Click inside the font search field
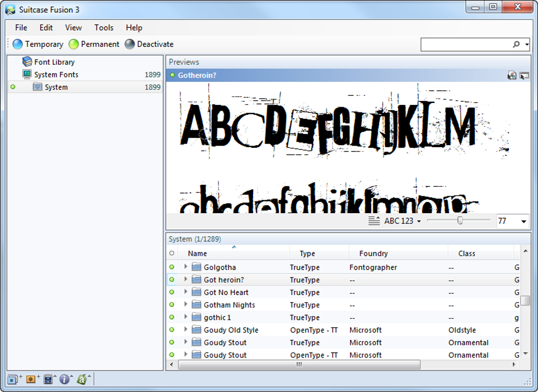The width and height of the screenshot is (538, 392). 466,44
